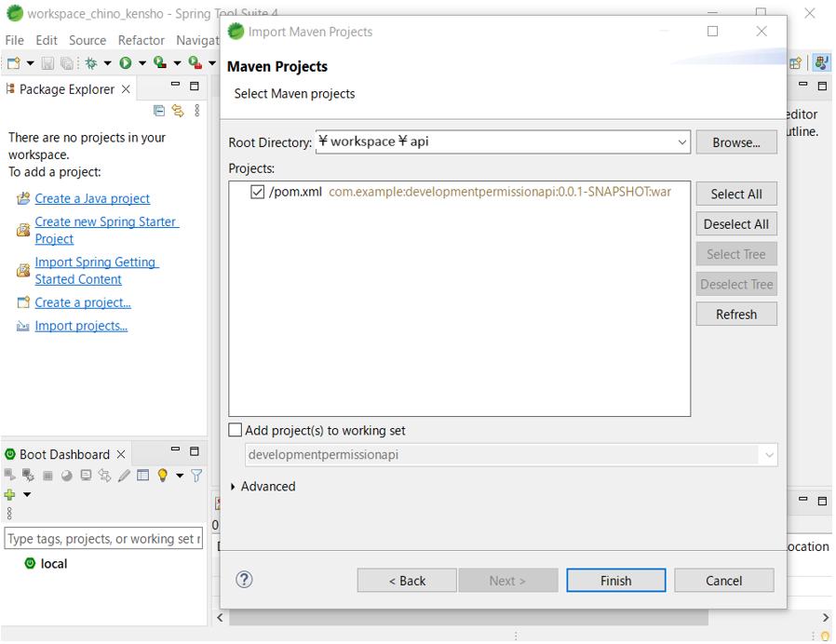Open the Refactor menu
This screenshot has height=644, width=836.
tap(141, 40)
